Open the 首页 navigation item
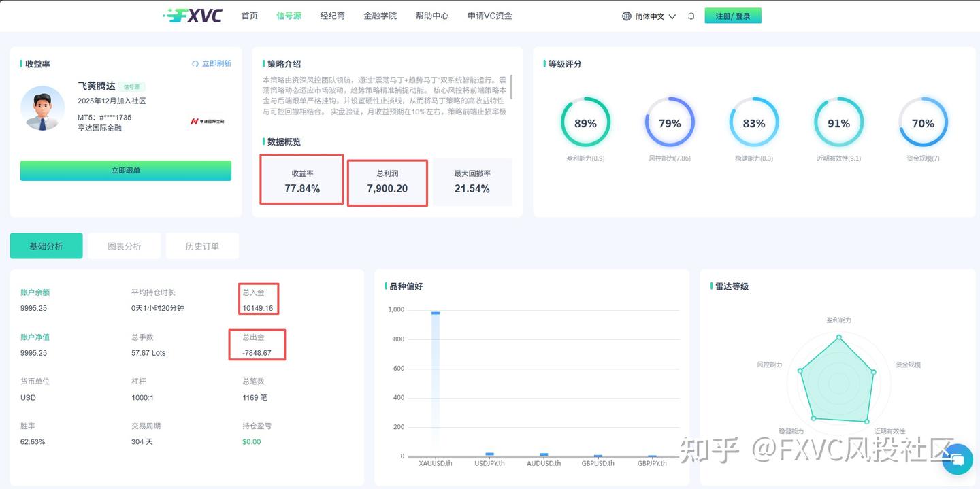The height and width of the screenshot is (489, 980). click(x=248, y=15)
